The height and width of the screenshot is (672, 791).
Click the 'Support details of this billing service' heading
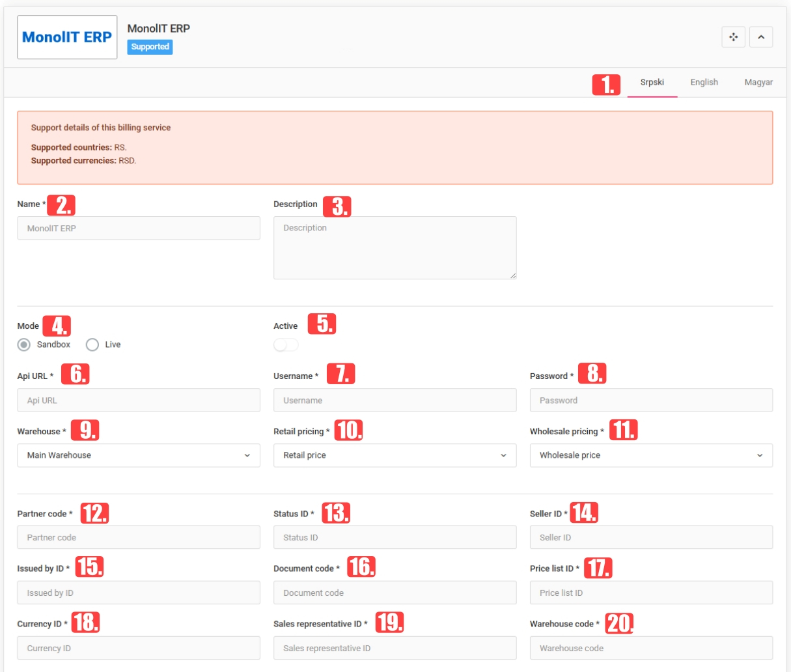click(x=101, y=128)
